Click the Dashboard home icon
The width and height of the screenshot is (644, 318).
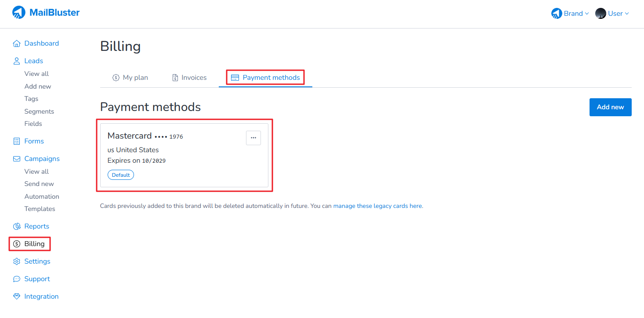pos(17,43)
